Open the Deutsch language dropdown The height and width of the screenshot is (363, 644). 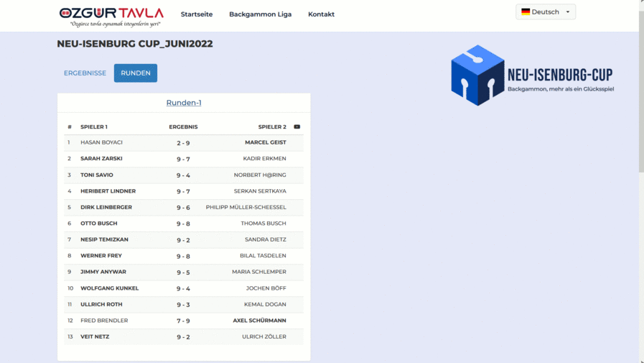pos(545,12)
